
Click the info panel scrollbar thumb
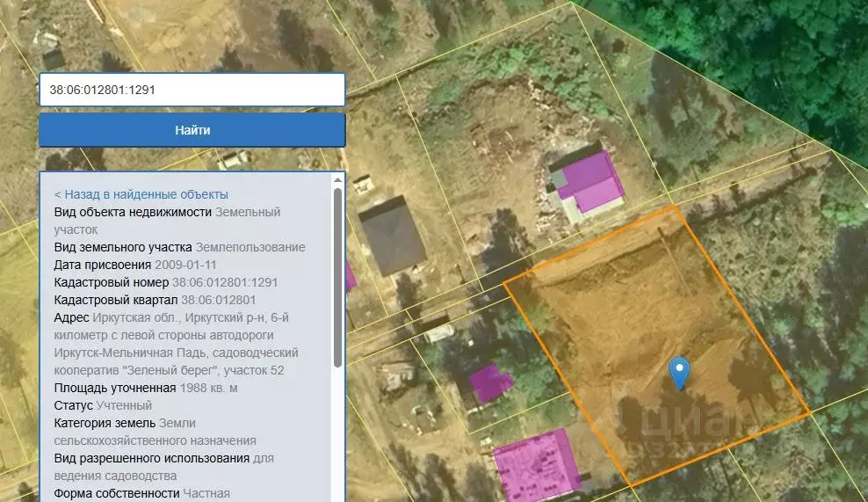(x=337, y=277)
